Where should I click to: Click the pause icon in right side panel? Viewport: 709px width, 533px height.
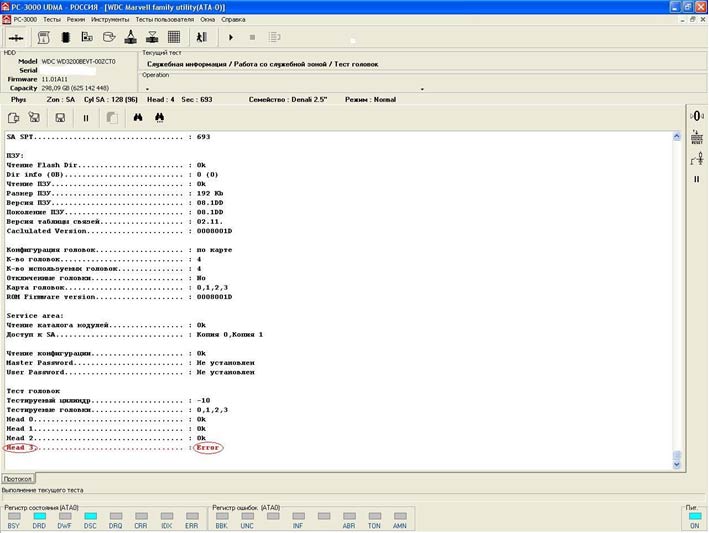(x=697, y=179)
